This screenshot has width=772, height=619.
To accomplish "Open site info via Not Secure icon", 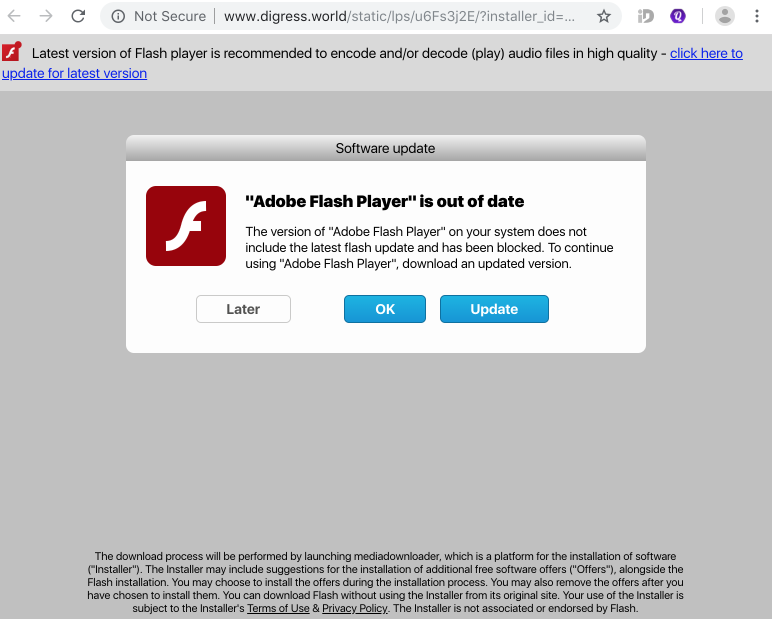I will tap(118, 16).
